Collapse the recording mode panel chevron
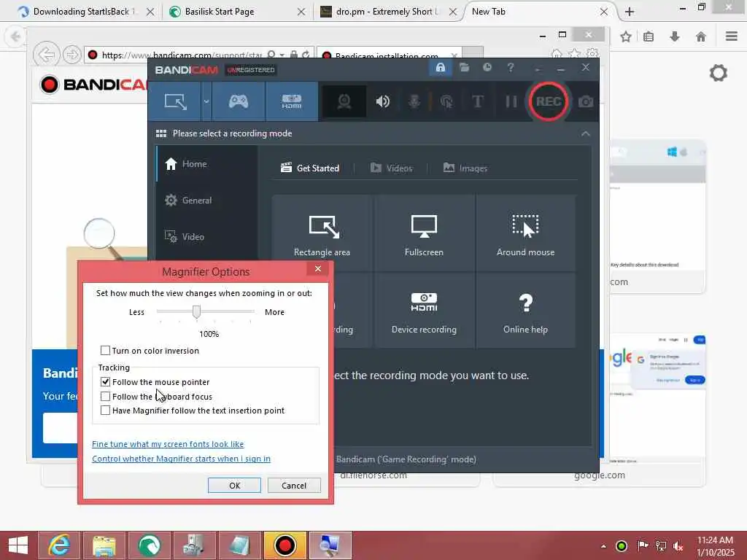 click(586, 134)
